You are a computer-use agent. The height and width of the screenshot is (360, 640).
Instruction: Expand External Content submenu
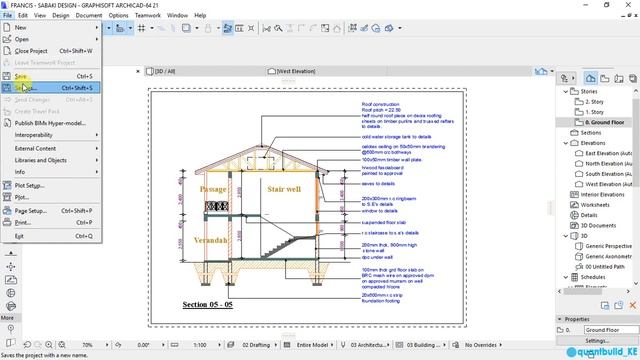(x=51, y=149)
